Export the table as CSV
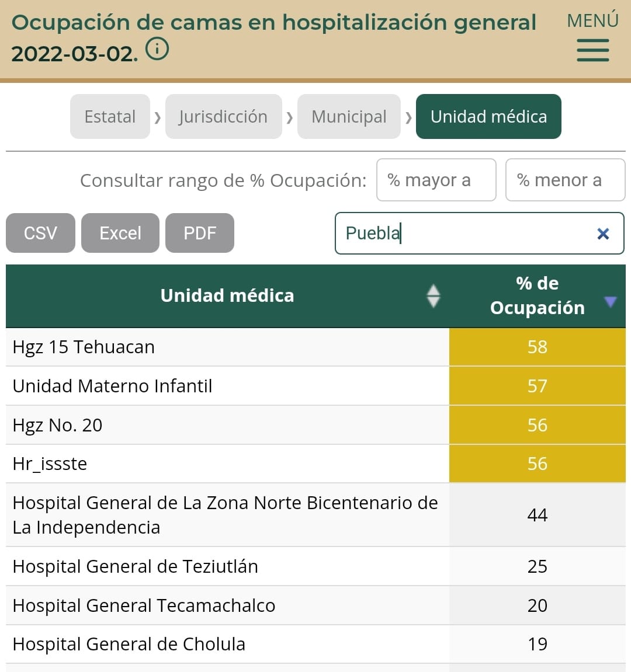The image size is (631, 672). click(x=40, y=233)
